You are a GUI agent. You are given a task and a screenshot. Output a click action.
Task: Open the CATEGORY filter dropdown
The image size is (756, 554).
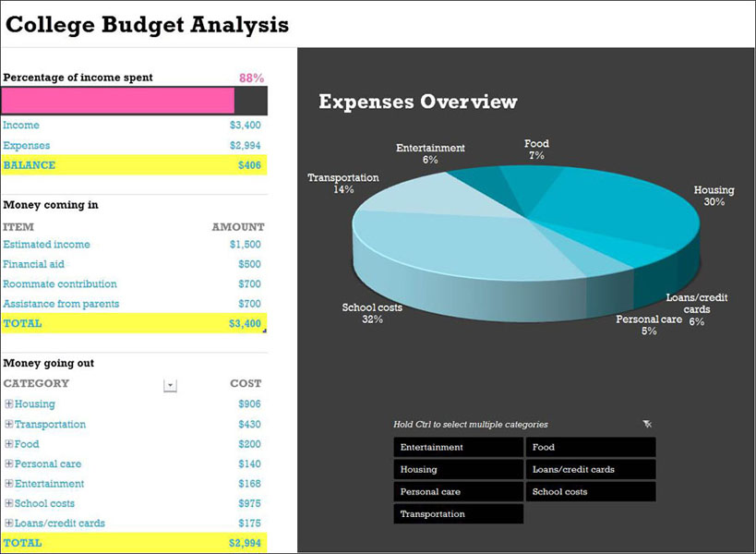click(170, 385)
